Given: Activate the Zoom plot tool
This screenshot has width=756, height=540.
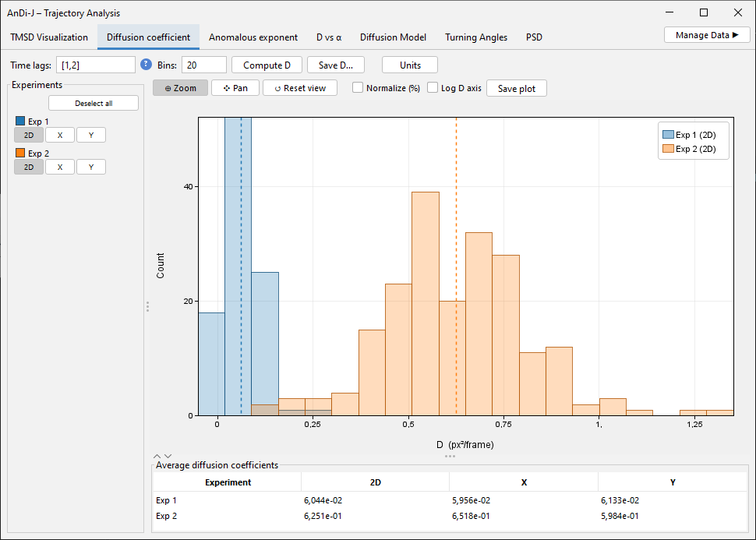Looking at the screenshot, I should [180, 88].
